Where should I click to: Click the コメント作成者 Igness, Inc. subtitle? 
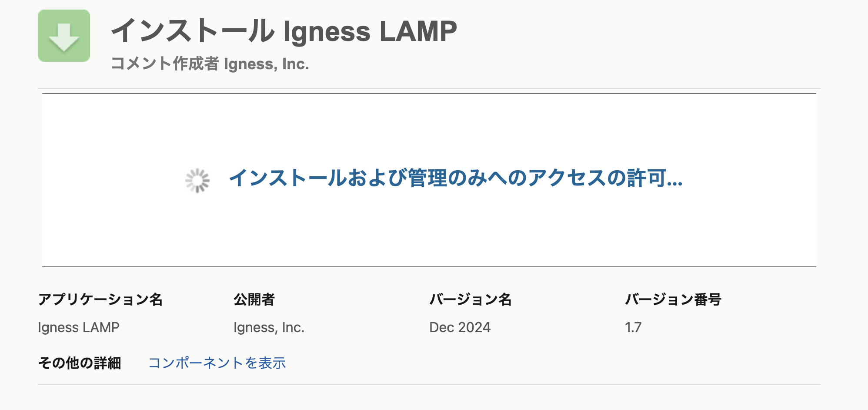click(210, 64)
